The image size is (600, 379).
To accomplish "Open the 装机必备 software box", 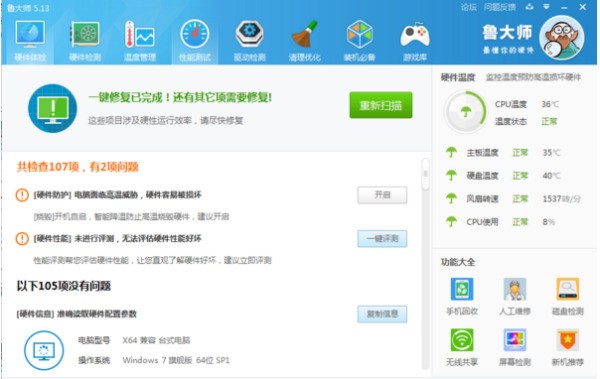I will [359, 41].
